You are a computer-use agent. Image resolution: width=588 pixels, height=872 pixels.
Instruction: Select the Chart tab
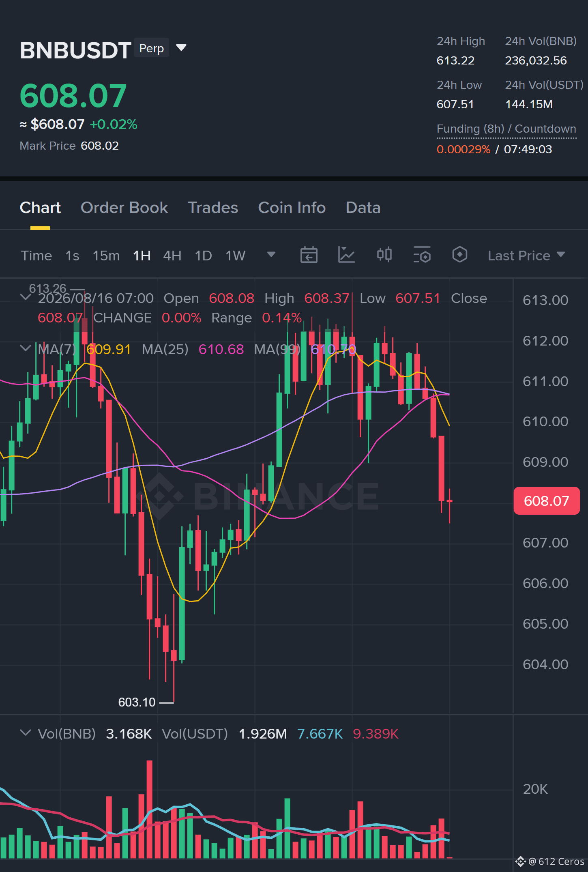point(40,208)
